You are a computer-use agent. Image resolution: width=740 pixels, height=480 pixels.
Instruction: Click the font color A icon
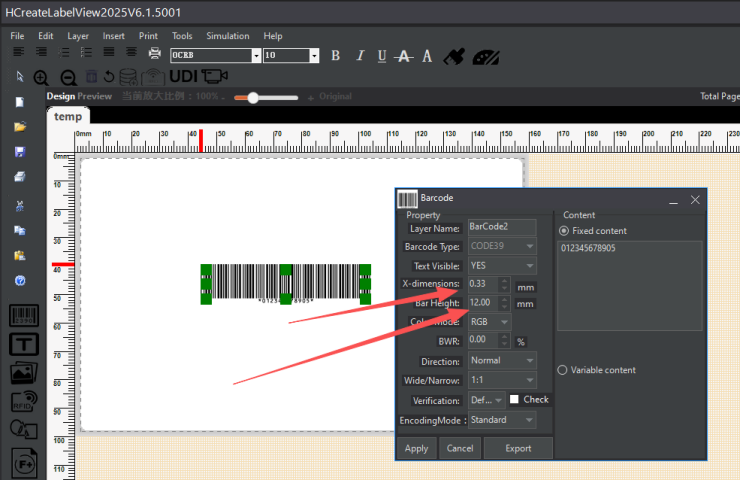(427, 56)
